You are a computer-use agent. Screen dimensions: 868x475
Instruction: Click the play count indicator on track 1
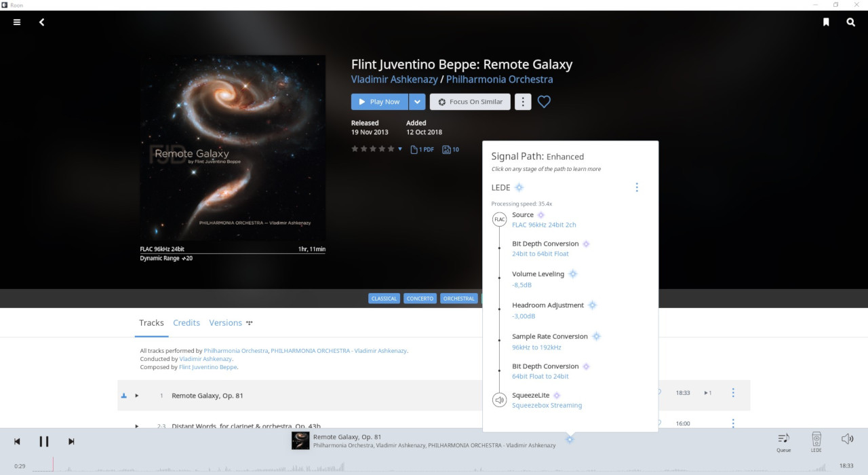[x=707, y=393]
